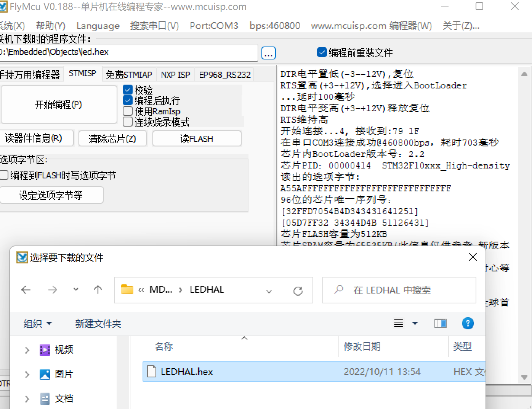Sort by 名称 column header
The height and width of the screenshot is (409, 532).
coord(164,346)
